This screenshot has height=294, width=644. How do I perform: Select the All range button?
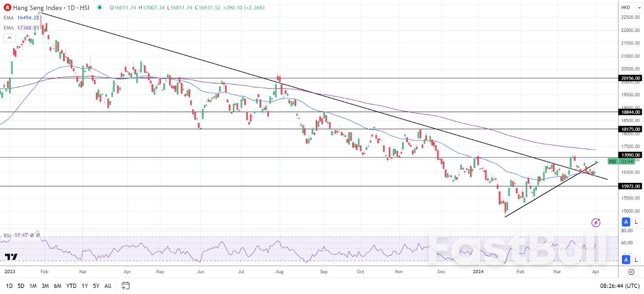pos(107,285)
